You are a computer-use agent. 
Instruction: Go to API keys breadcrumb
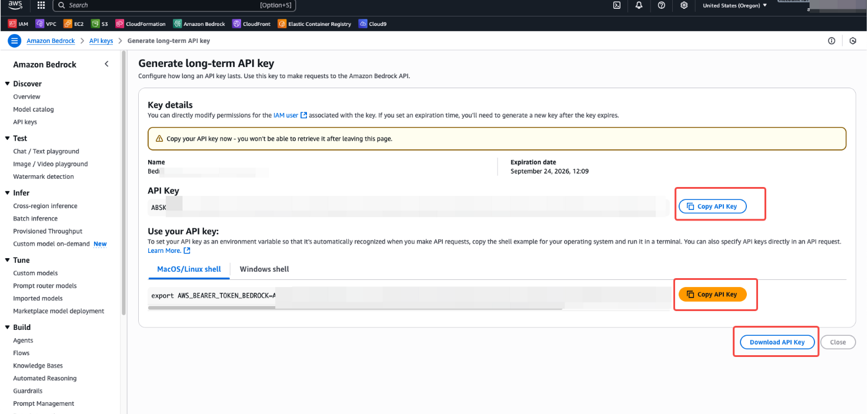click(x=101, y=41)
